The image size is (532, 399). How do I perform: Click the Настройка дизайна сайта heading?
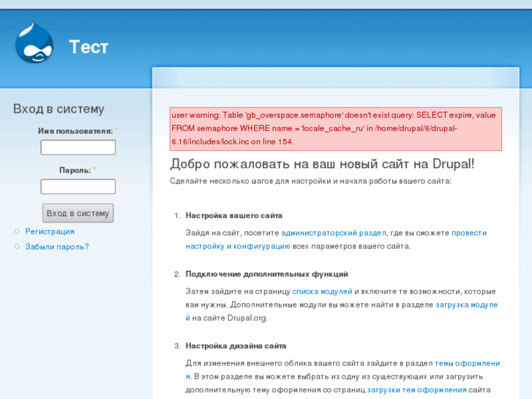pyautogui.click(x=236, y=346)
